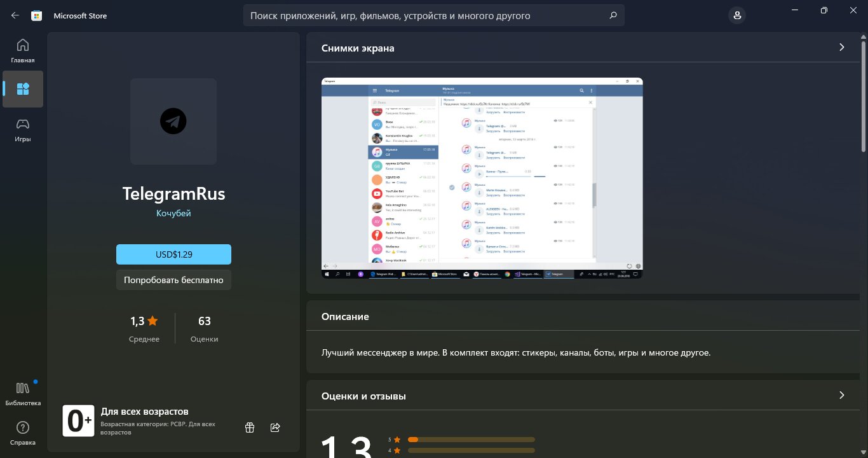The height and width of the screenshot is (458, 868).
Task: Click the vertical scrollbar thumb
Action: tap(864, 97)
